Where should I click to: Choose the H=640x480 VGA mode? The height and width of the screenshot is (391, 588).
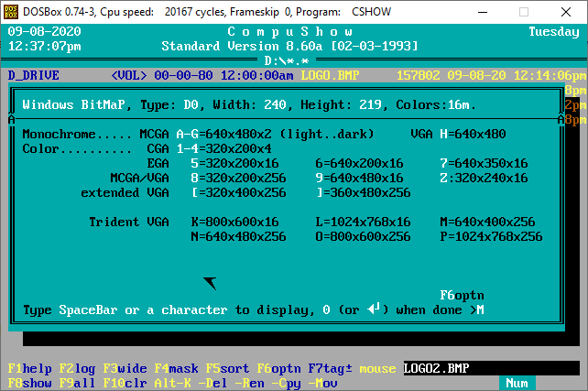pos(473,135)
